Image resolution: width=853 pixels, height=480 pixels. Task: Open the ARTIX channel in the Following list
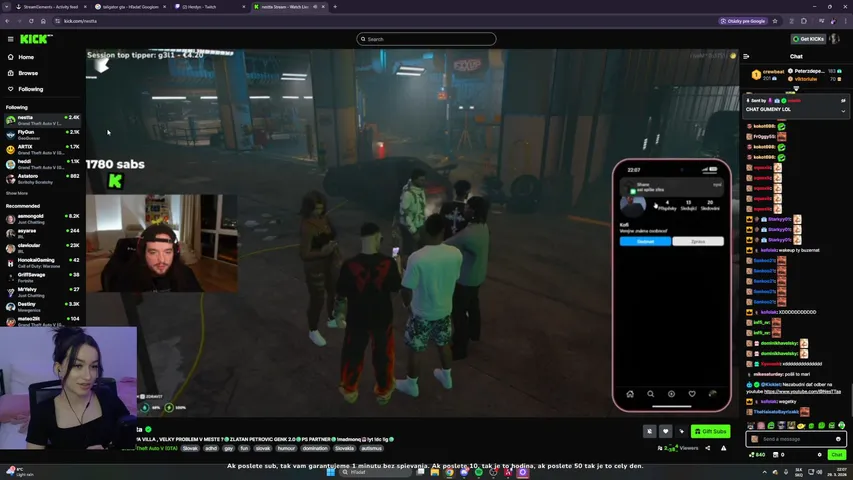pos(42,150)
